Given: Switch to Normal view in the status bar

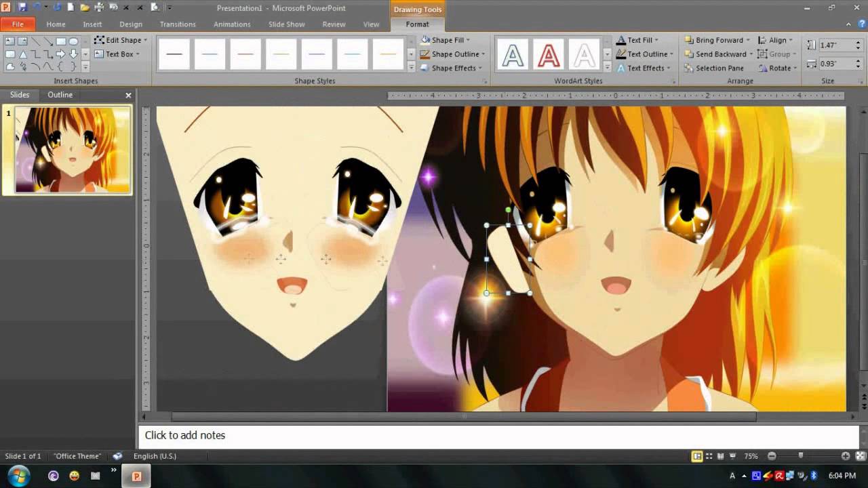Looking at the screenshot, I should point(696,456).
